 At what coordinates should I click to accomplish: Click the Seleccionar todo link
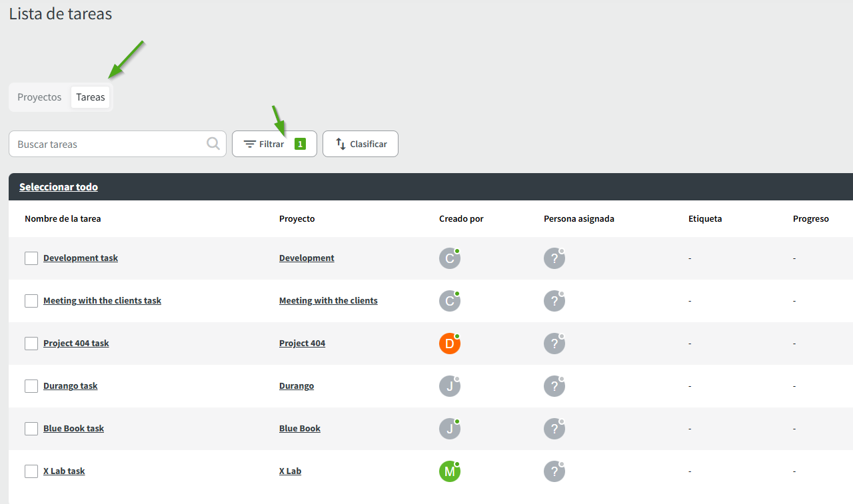click(x=59, y=187)
